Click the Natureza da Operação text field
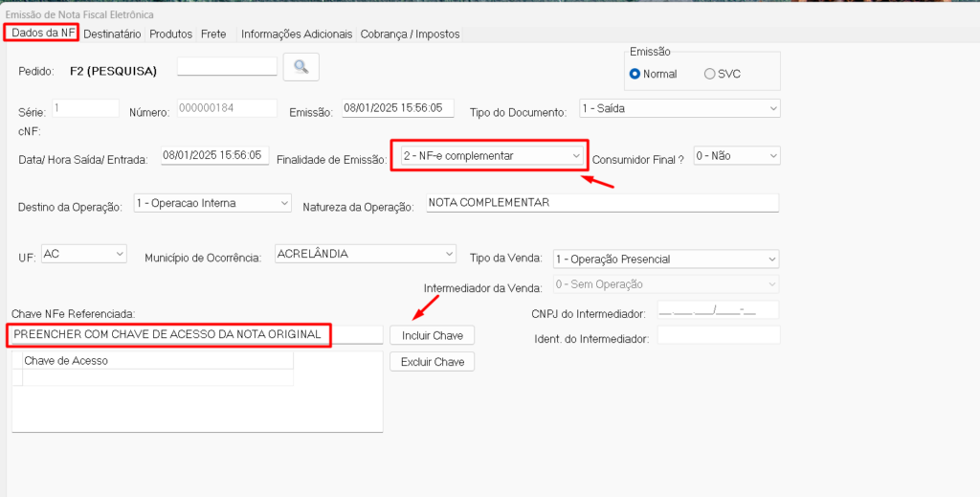Screen dimensions: 980x497 tap(601, 203)
